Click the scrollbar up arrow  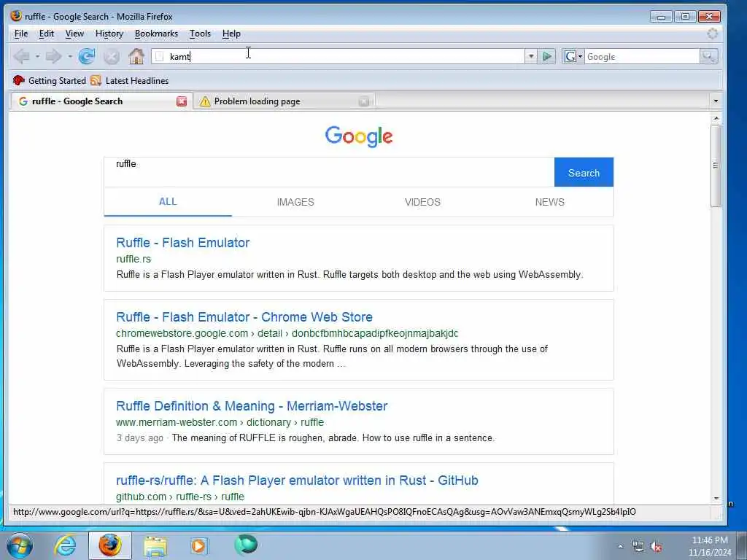(x=716, y=117)
